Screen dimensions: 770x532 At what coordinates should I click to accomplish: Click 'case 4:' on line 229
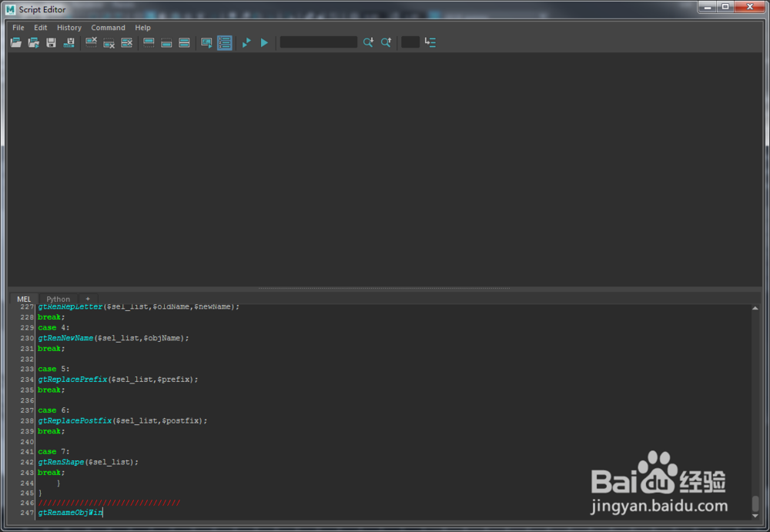(x=54, y=328)
